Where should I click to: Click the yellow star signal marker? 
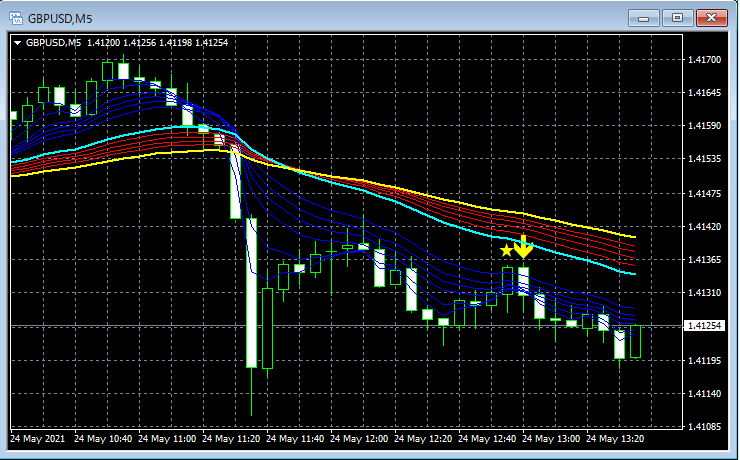pos(506,250)
